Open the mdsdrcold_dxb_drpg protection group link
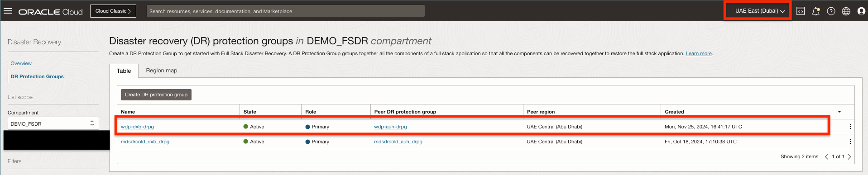868x175 pixels. [145, 142]
